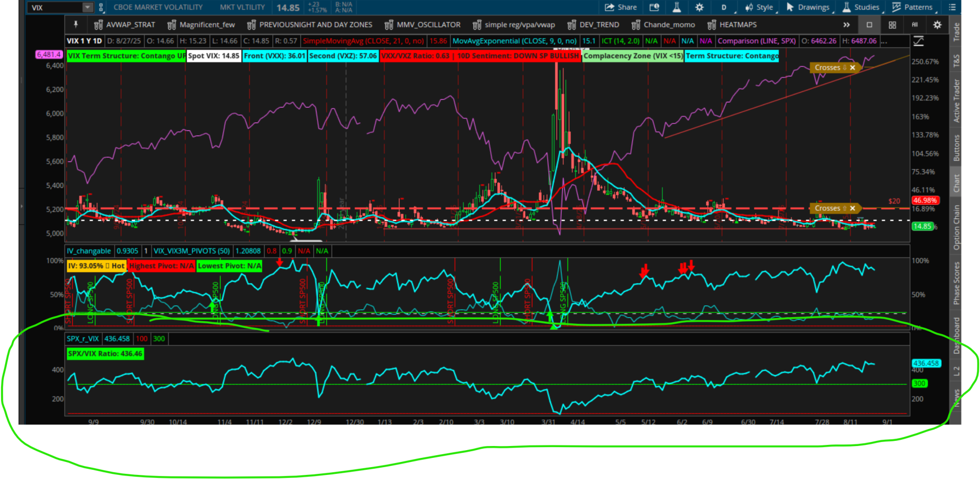Open the Patterns dropdown
Image resolution: width=980 pixels, height=479 pixels.
pyautogui.click(x=912, y=7)
